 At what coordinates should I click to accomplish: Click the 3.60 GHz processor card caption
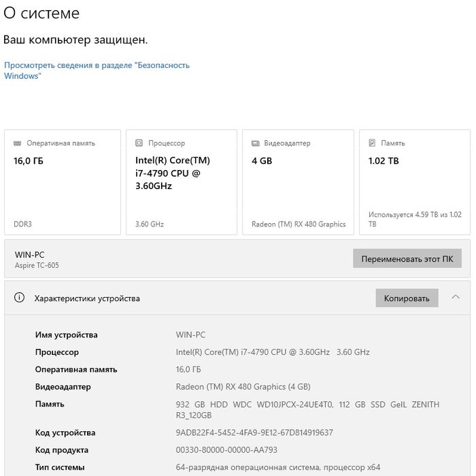pyautogui.click(x=150, y=224)
